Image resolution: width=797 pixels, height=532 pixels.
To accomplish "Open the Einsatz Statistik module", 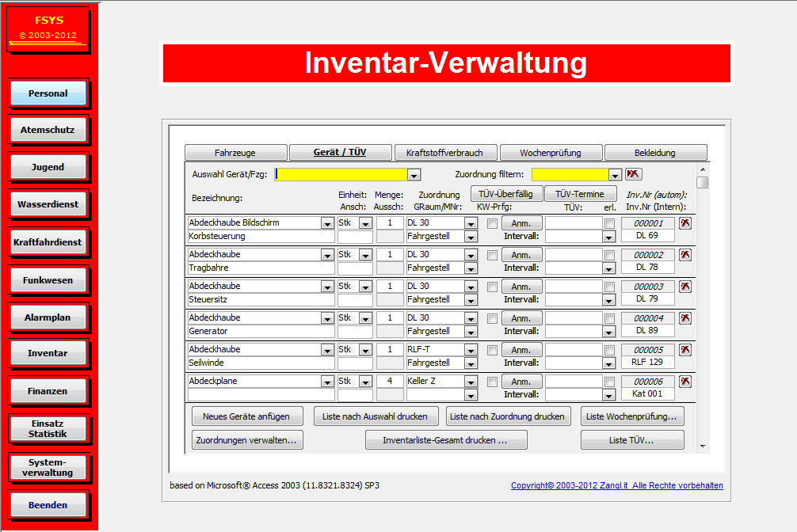I will (48, 429).
